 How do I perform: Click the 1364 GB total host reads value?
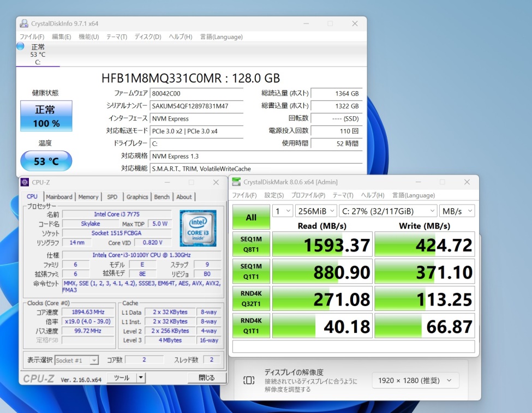337,93
